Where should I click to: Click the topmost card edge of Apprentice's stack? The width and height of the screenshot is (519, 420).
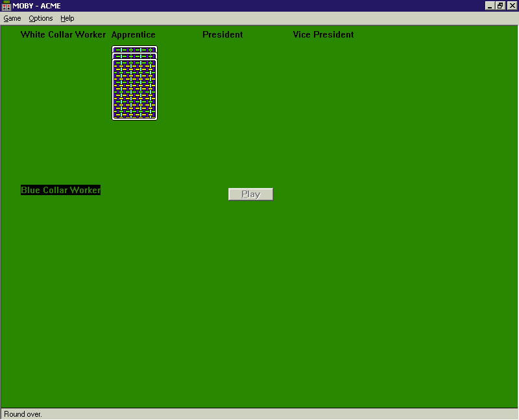click(135, 49)
